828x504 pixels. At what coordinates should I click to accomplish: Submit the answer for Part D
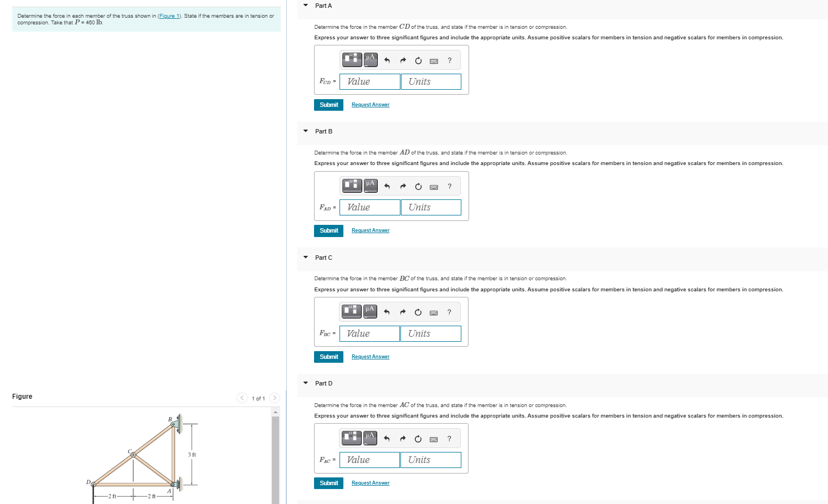pos(328,482)
